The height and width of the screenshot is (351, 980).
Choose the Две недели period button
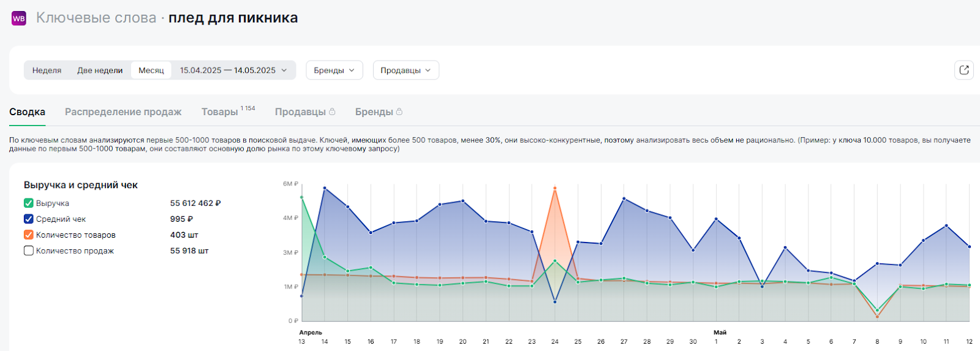point(100,70)
